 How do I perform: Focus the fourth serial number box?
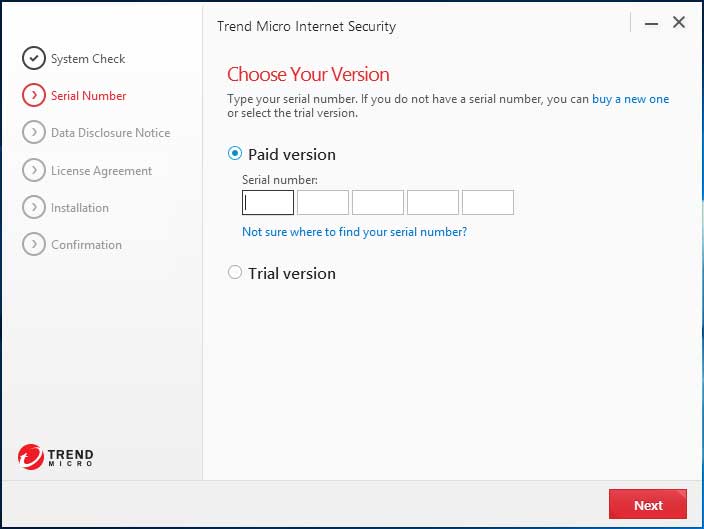click(433, 203)
